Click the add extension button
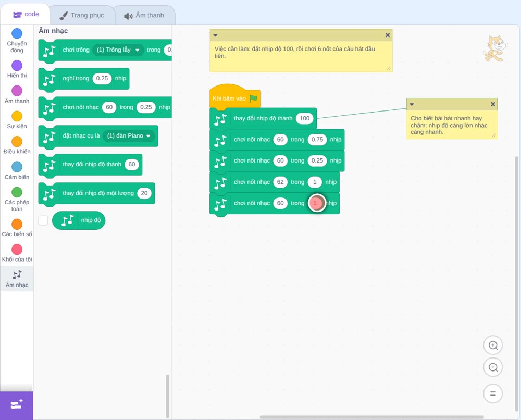 click(17, 405)
